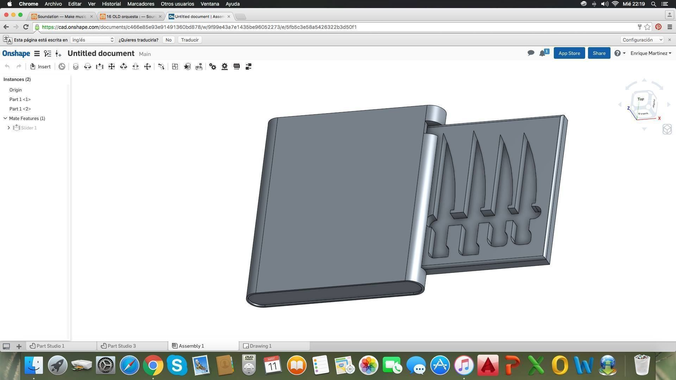Redo the last undone action
The width and height of the screenshot is (676, 380).
pos(19,66)
